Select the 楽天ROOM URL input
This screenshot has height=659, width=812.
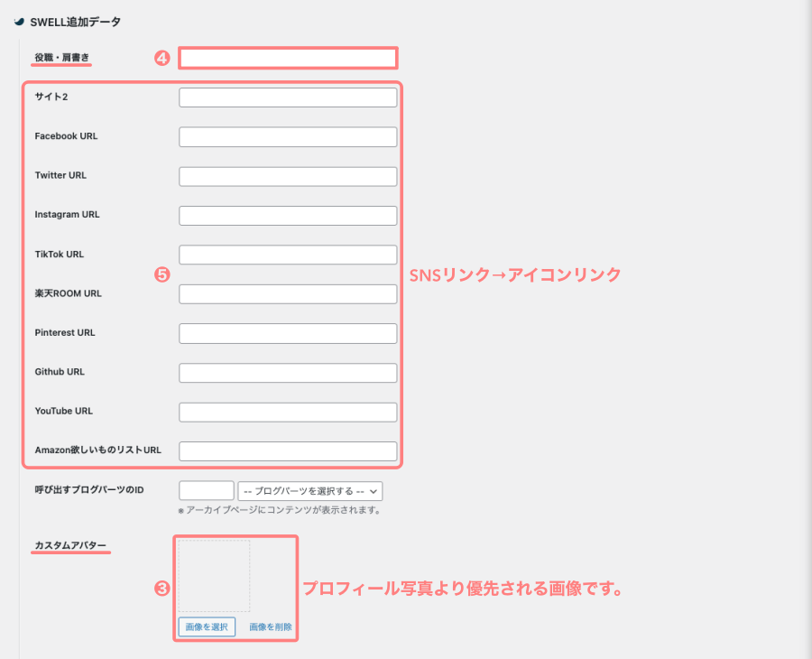288,294
